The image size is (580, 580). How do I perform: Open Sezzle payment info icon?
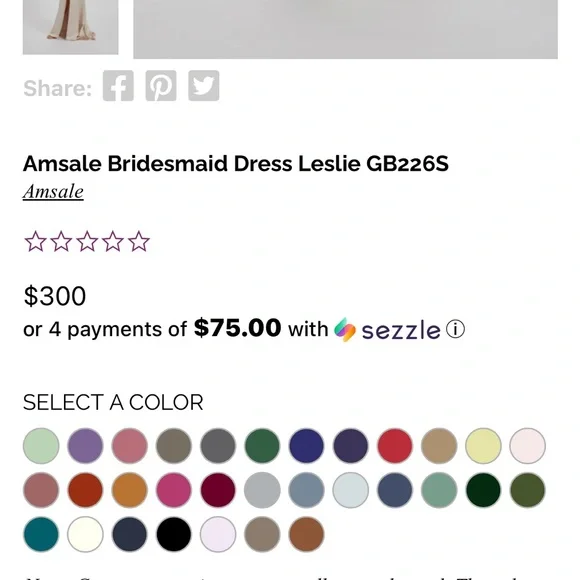tap(455, 329)
